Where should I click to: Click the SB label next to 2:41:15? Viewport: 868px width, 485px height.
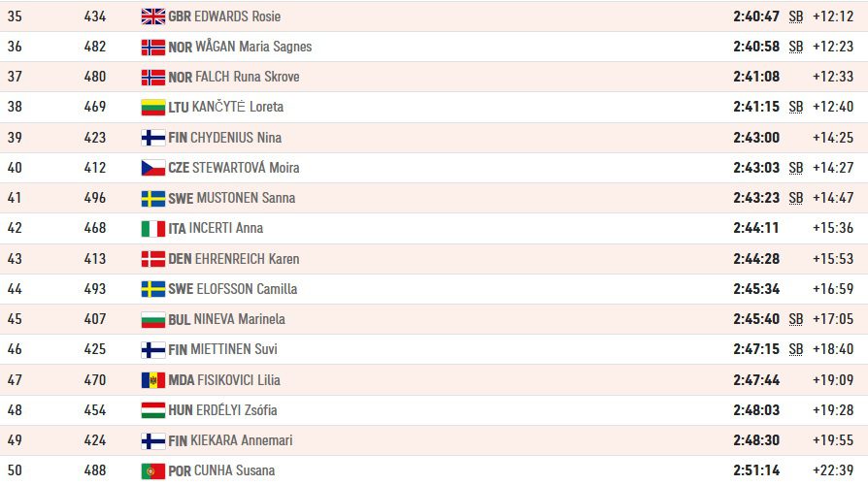coord(796,107)
